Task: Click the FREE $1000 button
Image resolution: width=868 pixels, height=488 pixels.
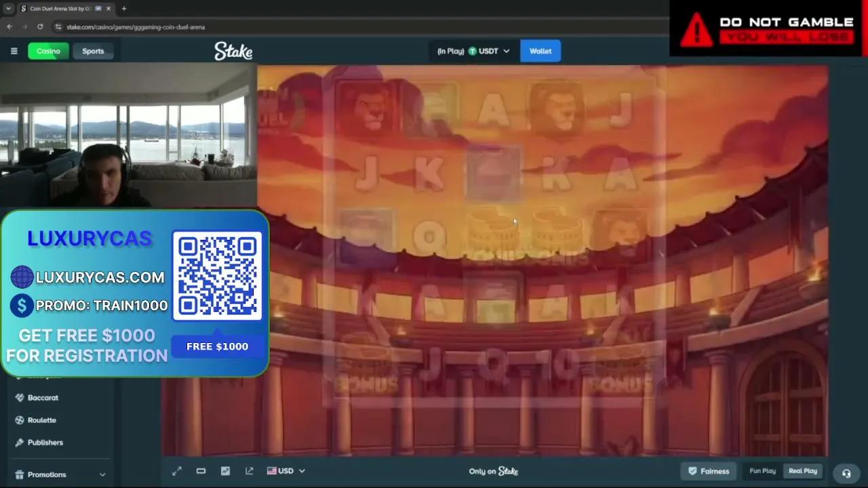Action: [x=217, y=346]
